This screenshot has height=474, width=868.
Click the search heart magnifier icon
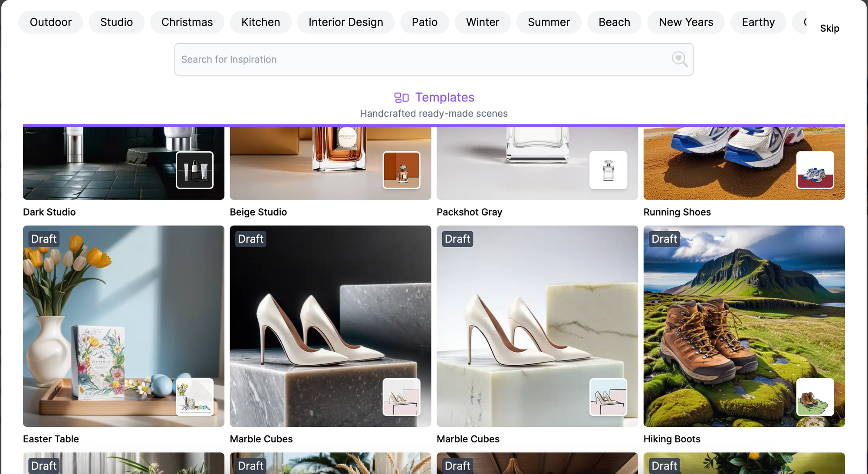(679, 59)
